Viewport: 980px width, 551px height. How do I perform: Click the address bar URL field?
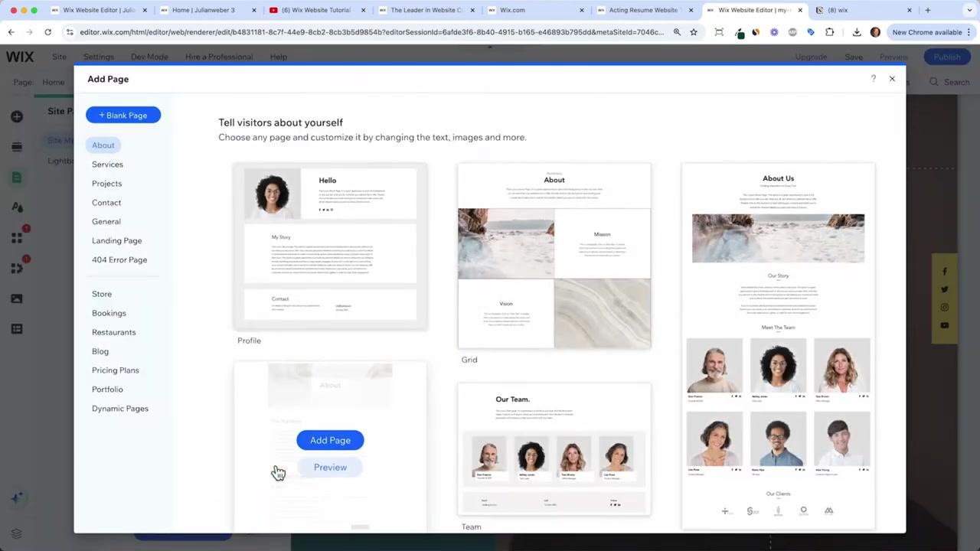[371, 32]
